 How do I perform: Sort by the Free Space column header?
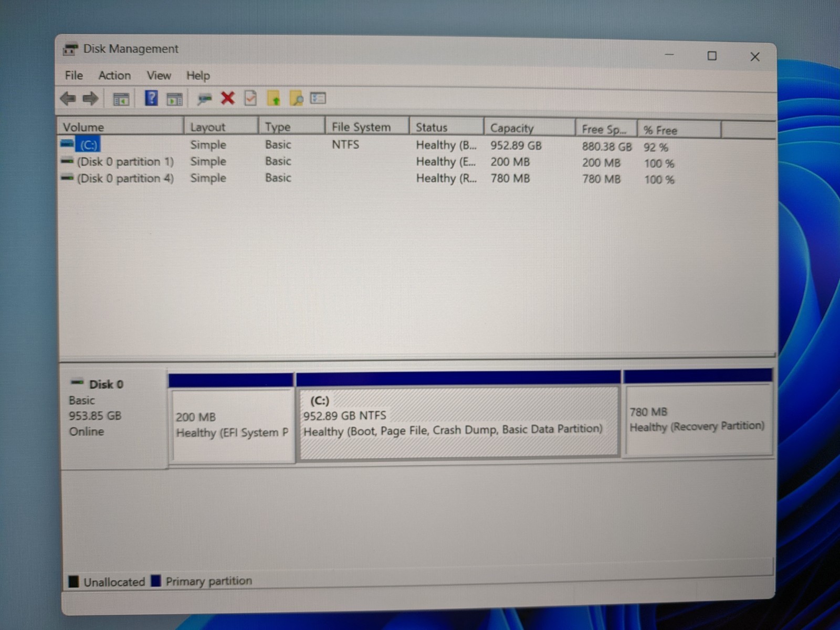[606, 129]
